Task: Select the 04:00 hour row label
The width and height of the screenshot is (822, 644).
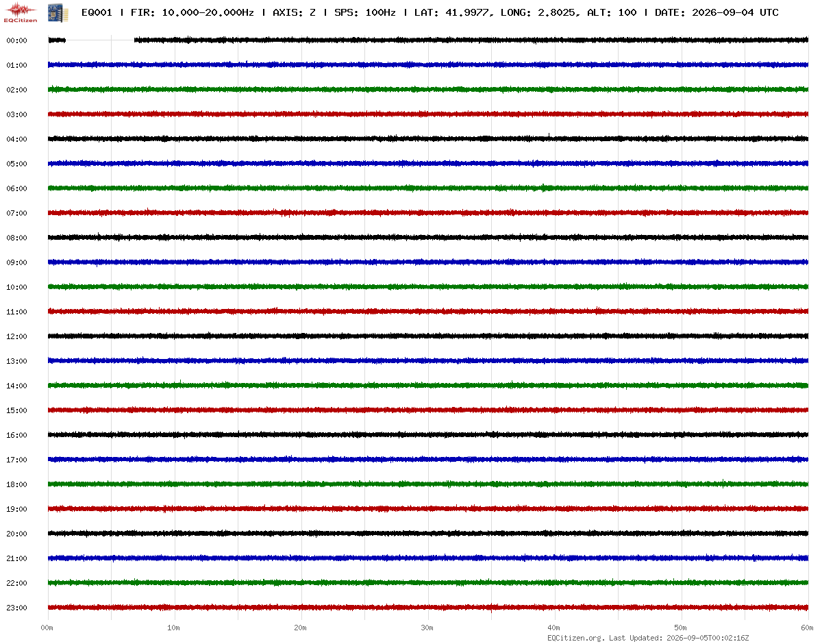Action: pyautogui.click(x=16, y=139)
